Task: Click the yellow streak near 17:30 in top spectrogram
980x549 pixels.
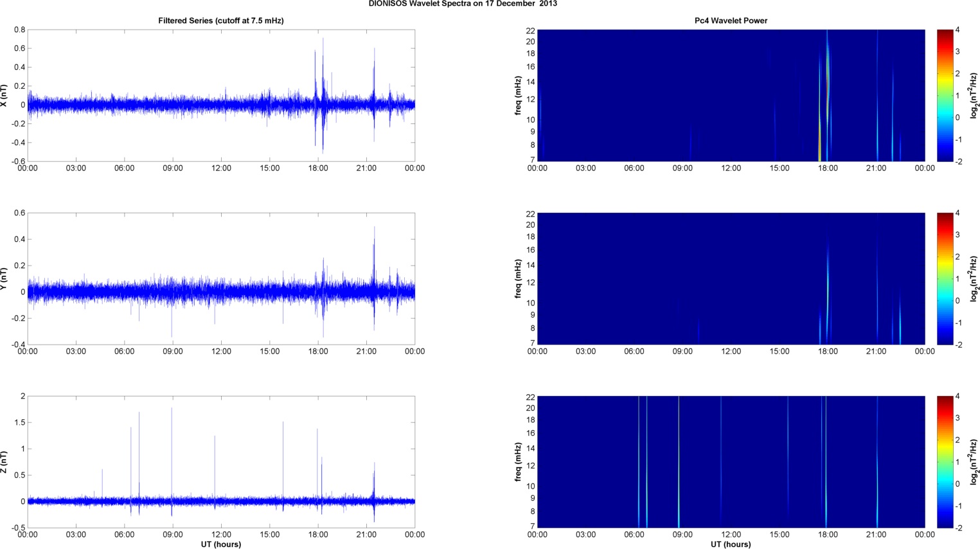Action: pyautogui.click(x=819, y=138)
